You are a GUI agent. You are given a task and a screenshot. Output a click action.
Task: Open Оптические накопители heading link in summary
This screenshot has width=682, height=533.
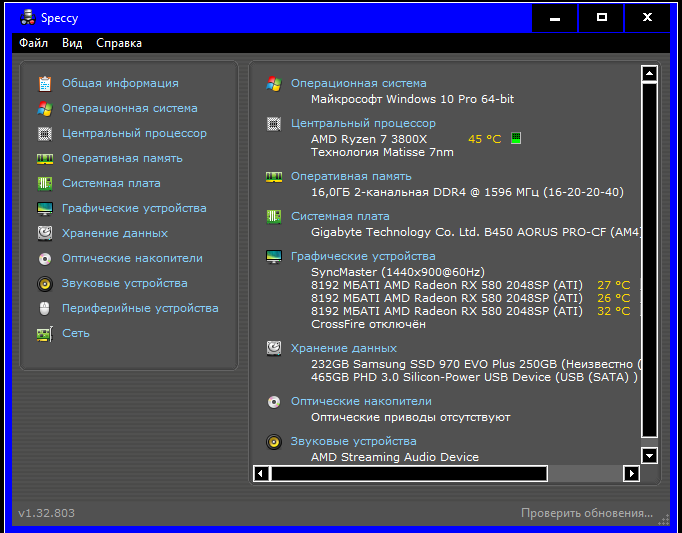361,401
